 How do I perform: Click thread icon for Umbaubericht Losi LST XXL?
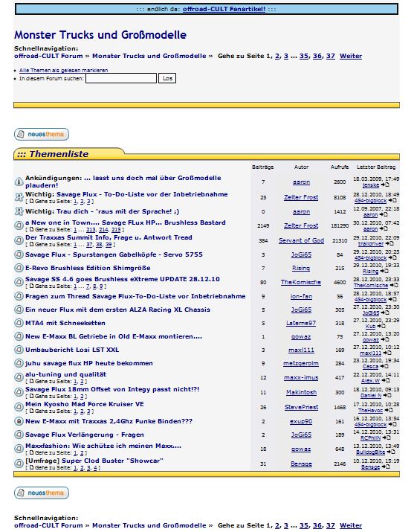[x=19, y=350]
